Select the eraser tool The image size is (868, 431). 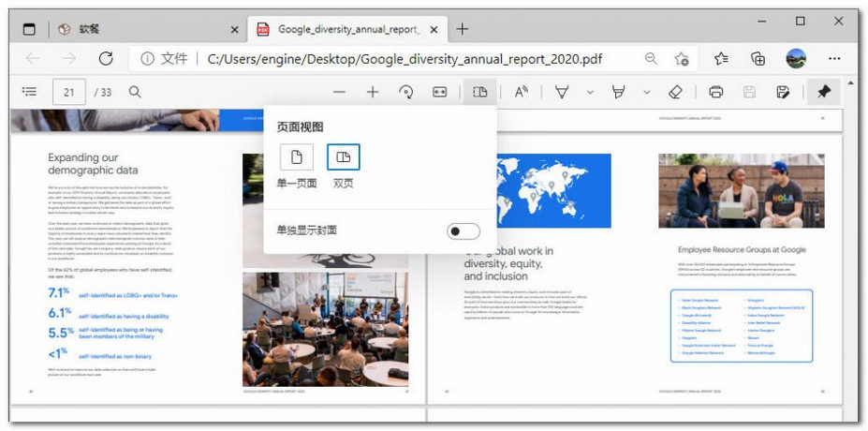[x=675, y=92]
